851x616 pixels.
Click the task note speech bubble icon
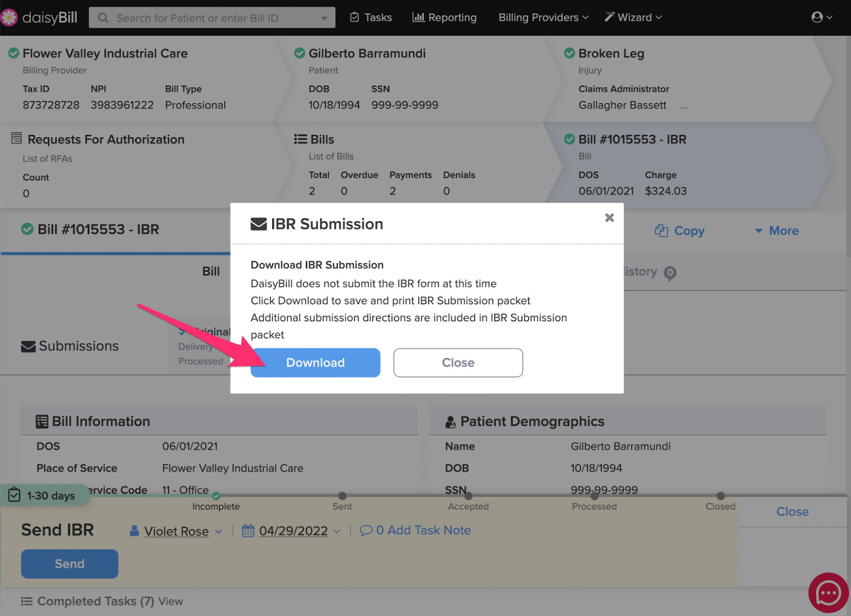click(366, 530)
